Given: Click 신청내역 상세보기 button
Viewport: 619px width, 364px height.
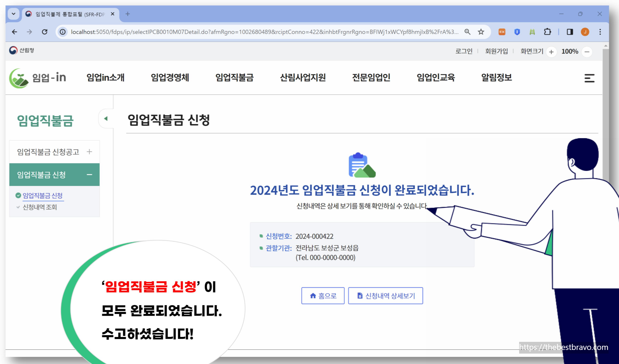Looking at the screenshot, I should click(385, 295).
